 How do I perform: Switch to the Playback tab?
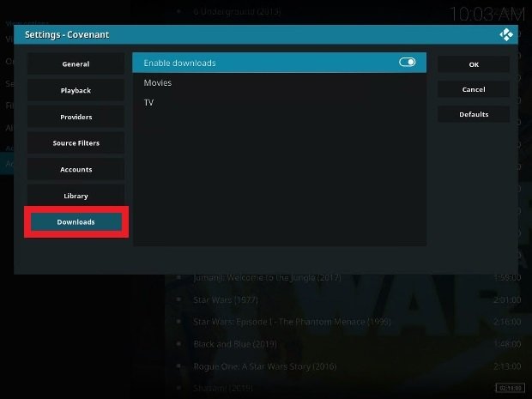[x=76, y=90]
